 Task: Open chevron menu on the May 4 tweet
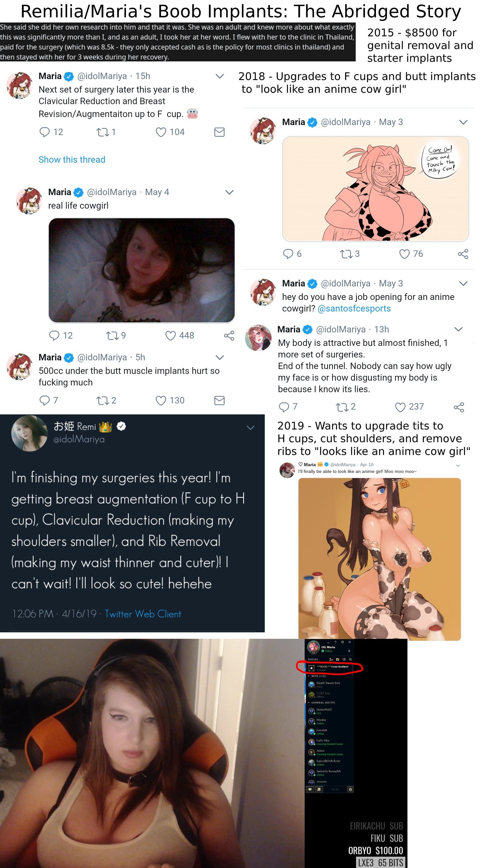[x=229, y=192]
